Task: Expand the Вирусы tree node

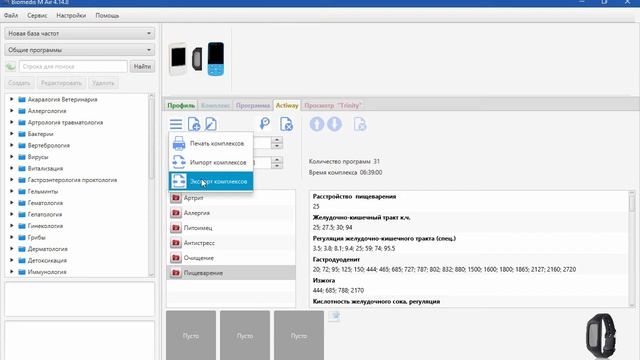Action: (x=11, y=157)
